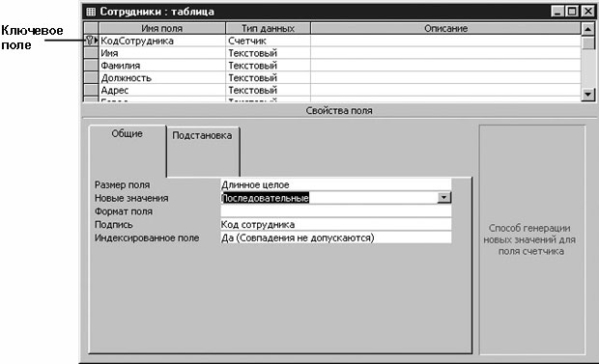
Task: Click the Имя поля column header
Action: tap(162, 28)
